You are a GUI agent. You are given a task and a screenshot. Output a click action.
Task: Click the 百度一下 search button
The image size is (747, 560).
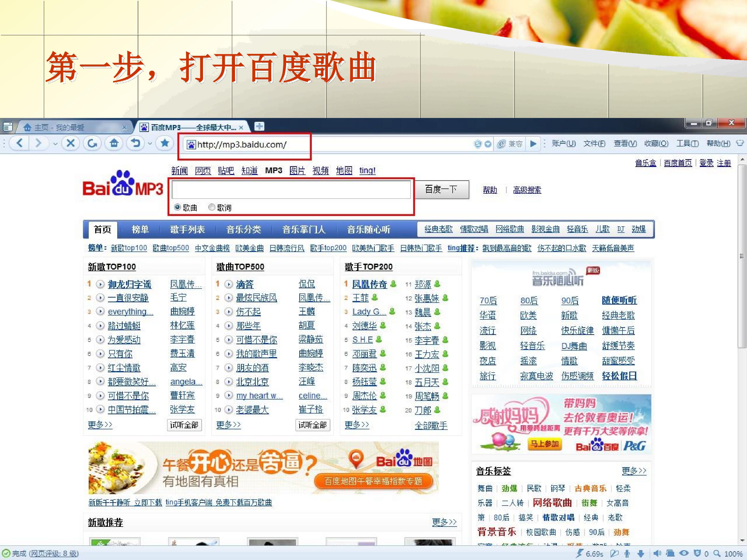[x=441, y=189]
